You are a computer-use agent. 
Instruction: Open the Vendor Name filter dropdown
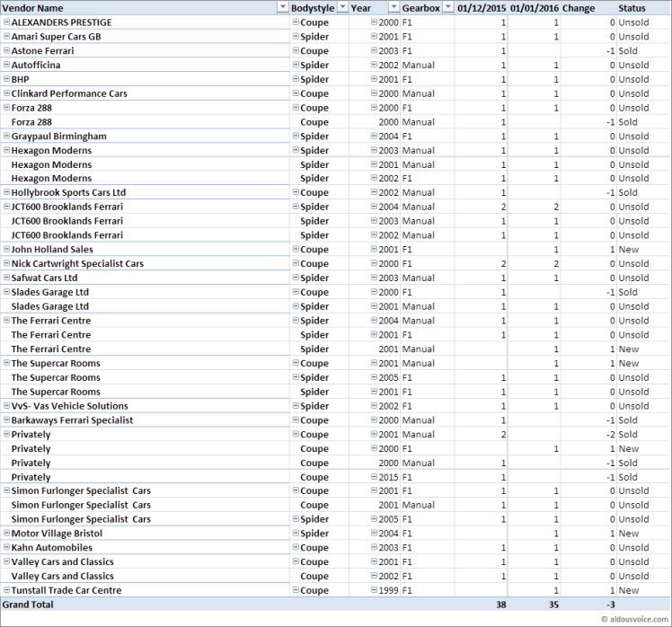[280, 8]
